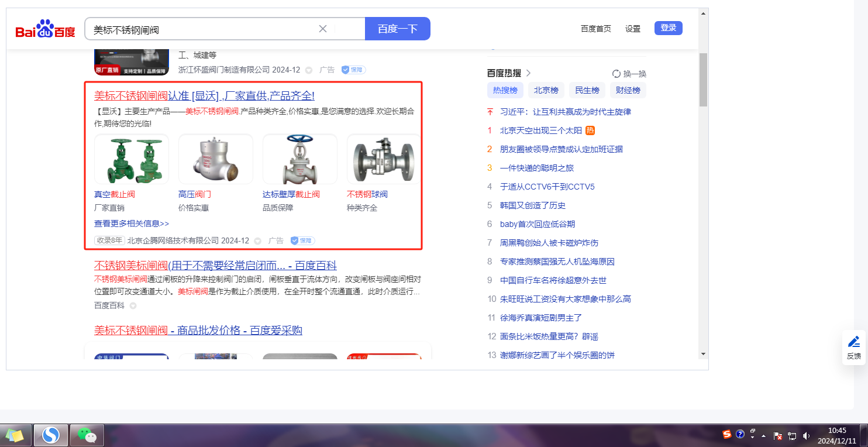The height and width of the screenshot is (447, 868).
Task: Show hidden tray icons with the up arrow
Action: click(764, 436)
